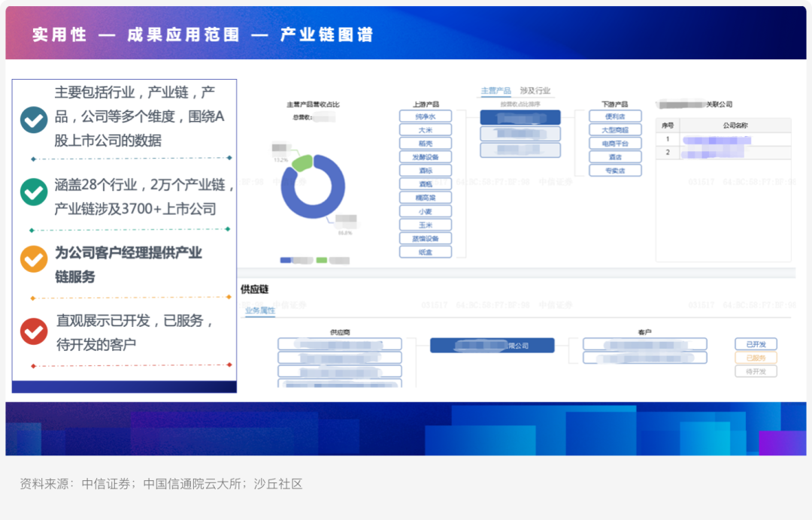Click the orange checkmark icon beside 为公司客户经理提供产业链服务
The image size is (812, 520).
[x=33, y=258]
